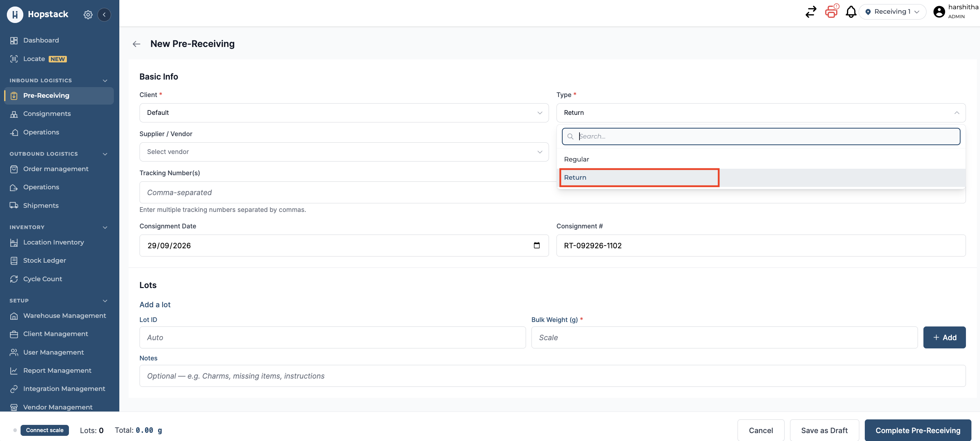This screenshot has width=980, height=441.
Task: Click the Add lot button
Action: (x=944, y=337)
